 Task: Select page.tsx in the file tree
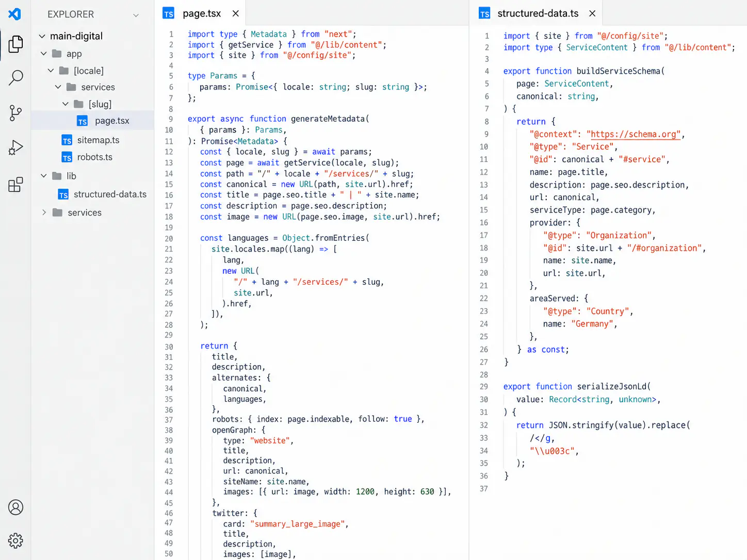(x=92, y=121)
